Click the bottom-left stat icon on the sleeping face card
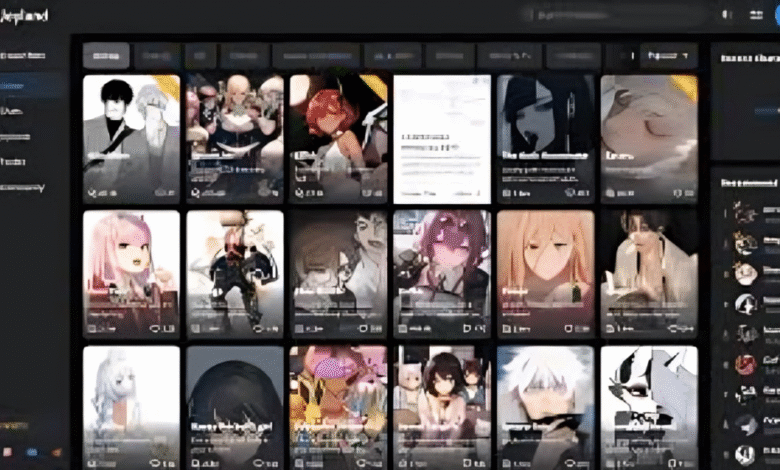The height and width of the screenshot is (470, 780). tap(610, 193)
